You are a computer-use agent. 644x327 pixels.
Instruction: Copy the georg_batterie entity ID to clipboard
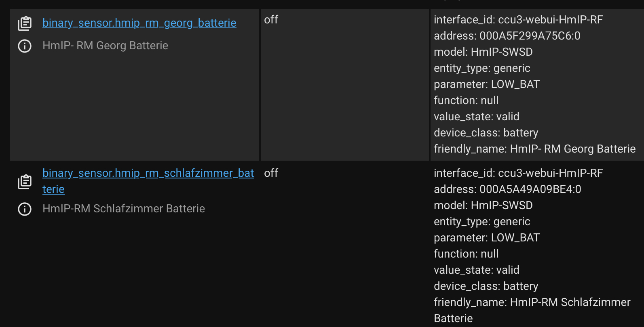(x=25, y=23)
